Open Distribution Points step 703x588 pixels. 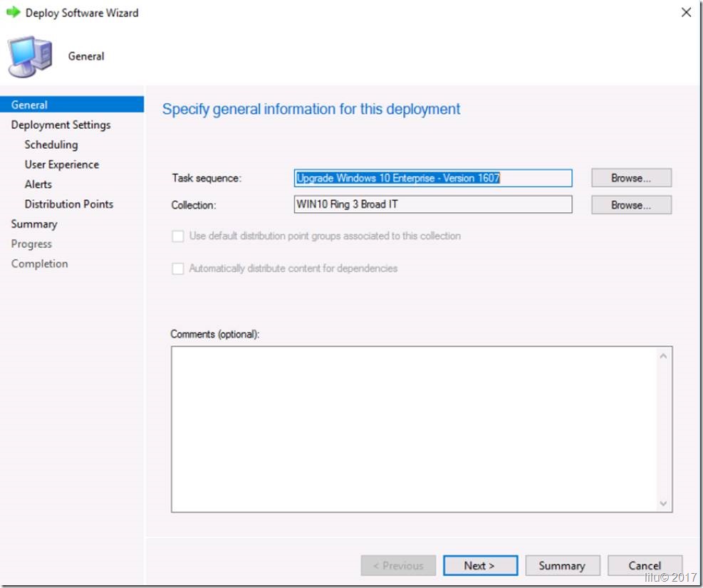coord(69,204)
